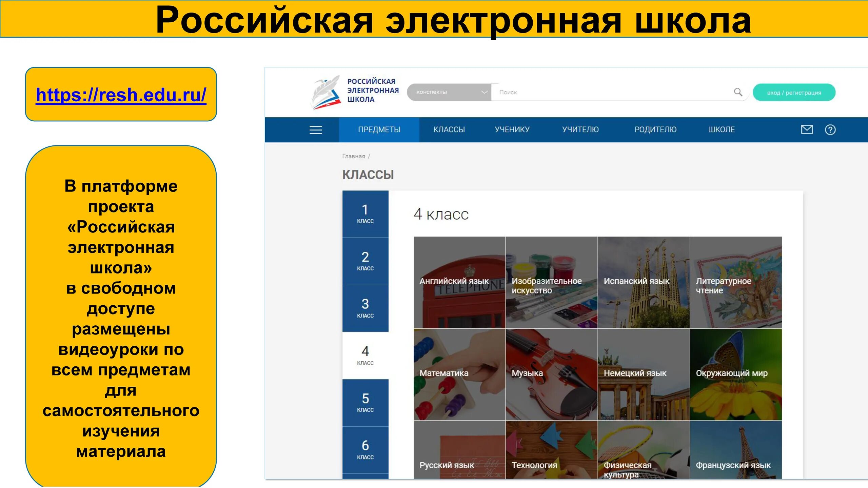This screenshot has width=868, height=488.
Task: Click the 4 класс heading text
Action: coord(441,214)
